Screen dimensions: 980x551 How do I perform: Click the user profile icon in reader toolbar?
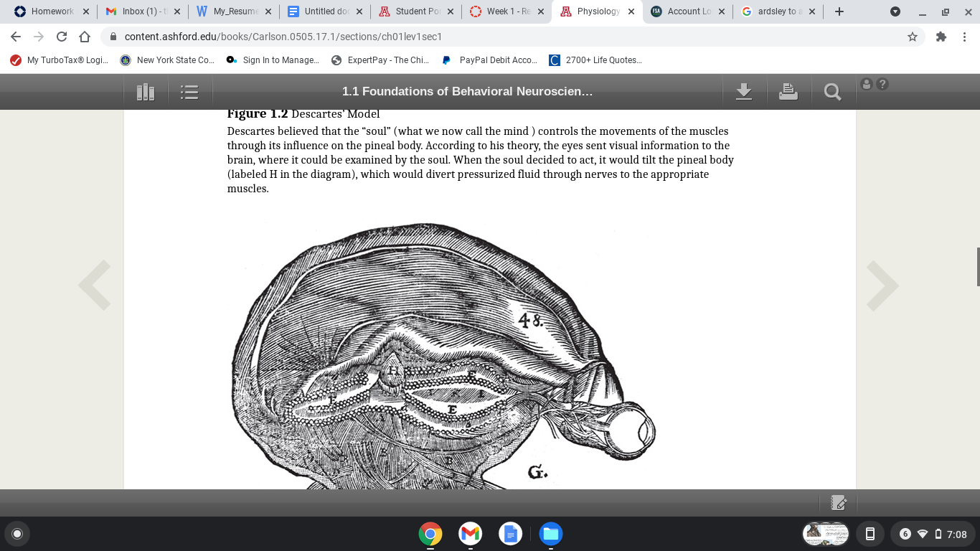(867, 84)
